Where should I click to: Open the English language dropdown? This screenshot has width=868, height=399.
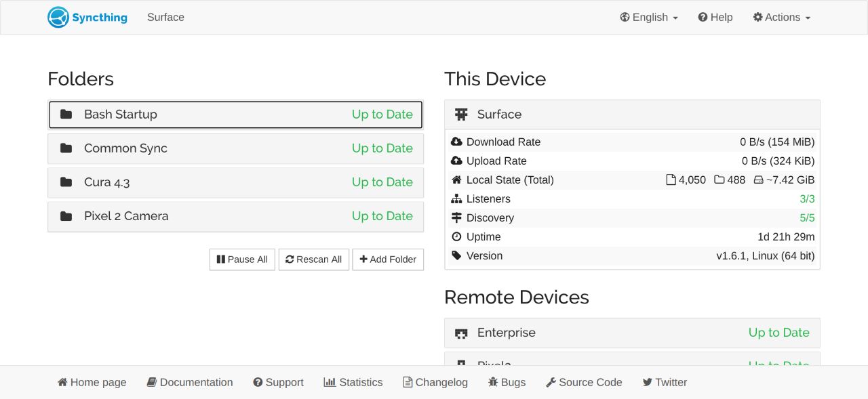click(649, 18)
